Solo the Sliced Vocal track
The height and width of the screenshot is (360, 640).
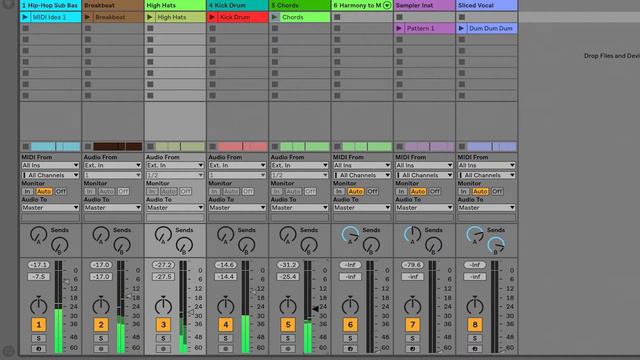[475, 338]
